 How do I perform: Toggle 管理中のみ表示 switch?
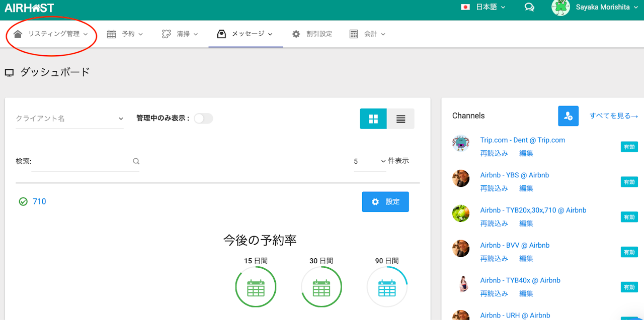point(203,118)
